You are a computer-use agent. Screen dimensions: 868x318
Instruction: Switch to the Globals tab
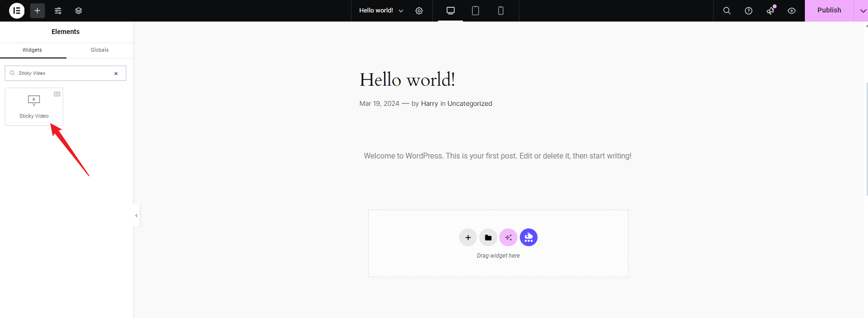pyautogui.click(x=99, y=50)
